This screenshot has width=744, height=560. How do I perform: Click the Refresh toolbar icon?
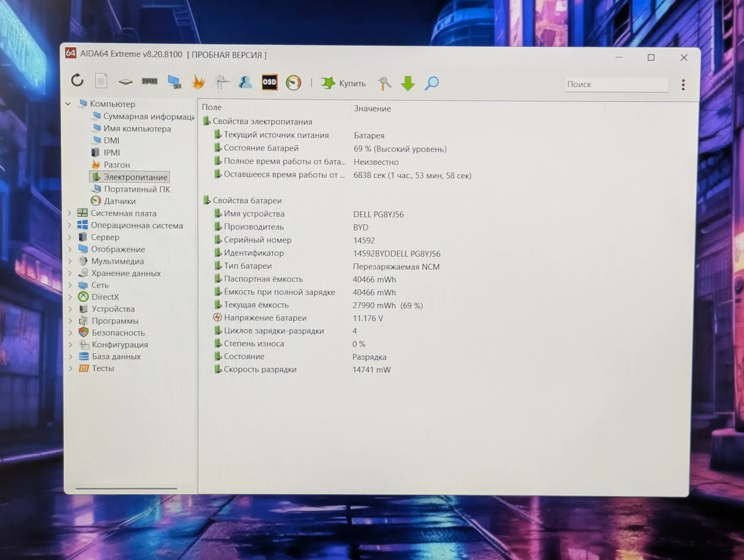(77, 80)
